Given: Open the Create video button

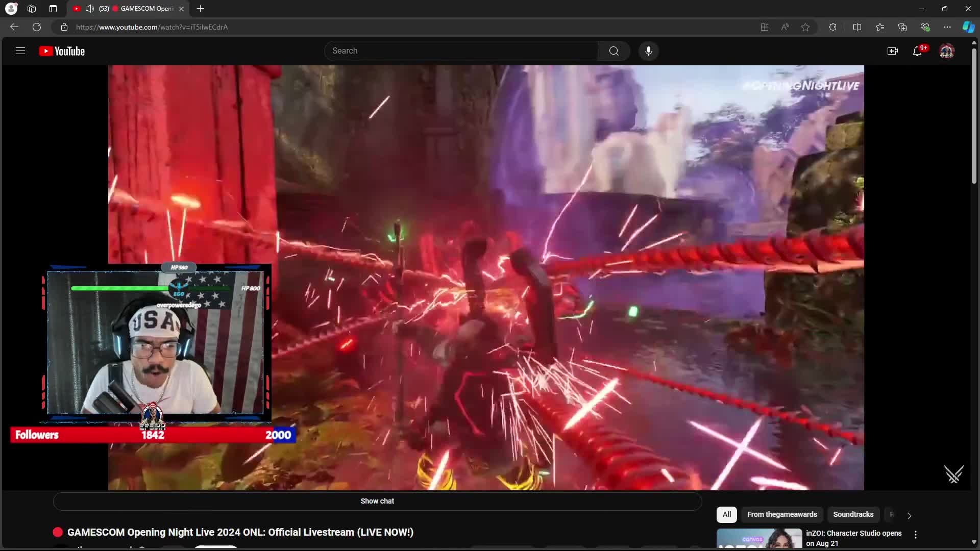Looking at the screenshot, I should click(x=893, y=51).
